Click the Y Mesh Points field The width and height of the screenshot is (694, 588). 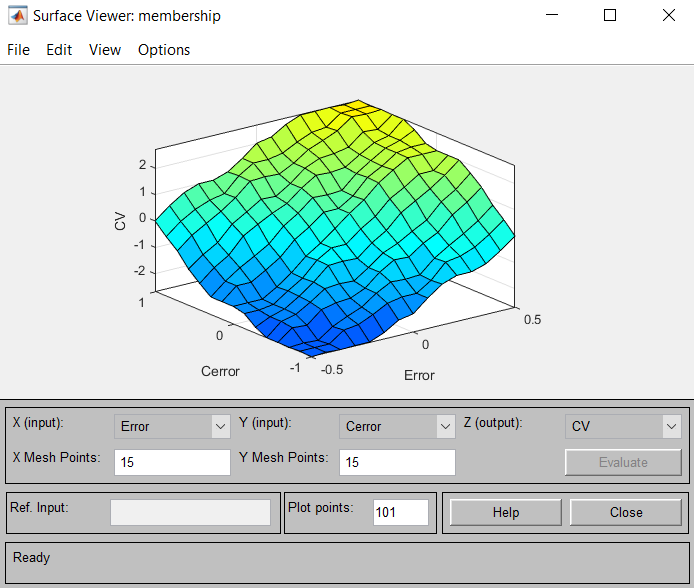tap(397, 462)
